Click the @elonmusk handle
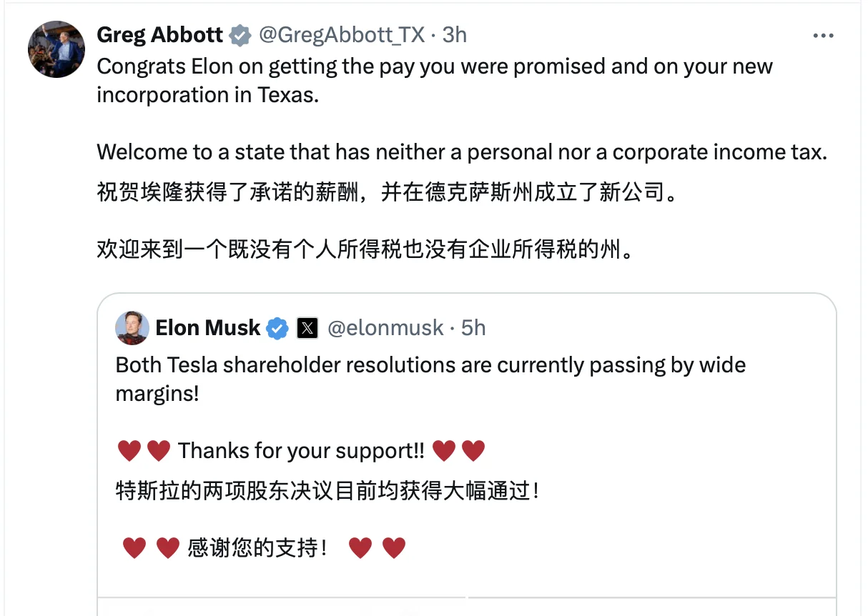The image size is (868, 616). tap(385, 328)
